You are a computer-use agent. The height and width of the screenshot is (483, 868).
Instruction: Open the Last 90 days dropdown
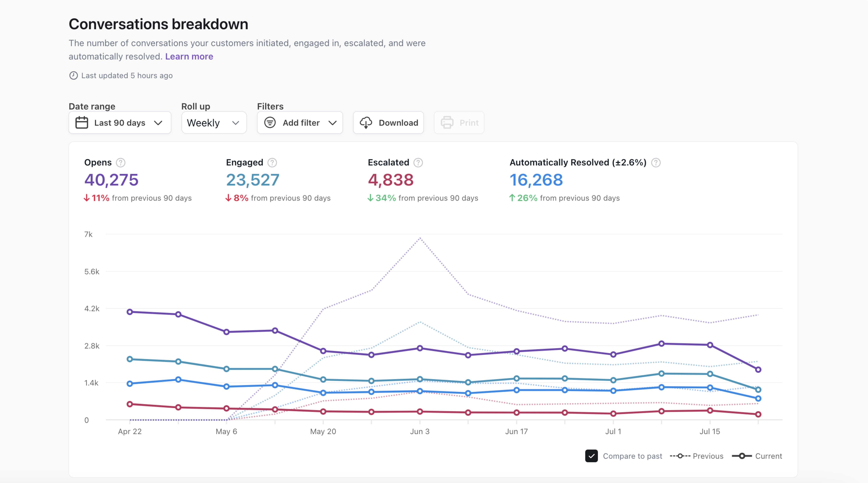pos(120,123)
